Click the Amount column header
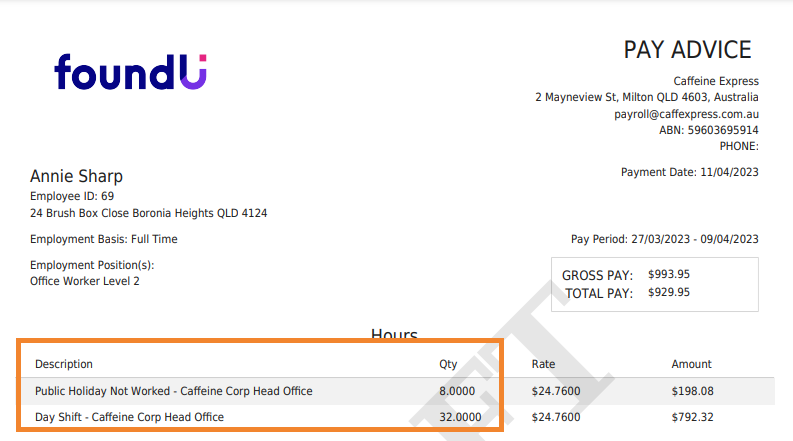Screen dimensions: 793x441 pyautogui.click(x=691, y=364)
